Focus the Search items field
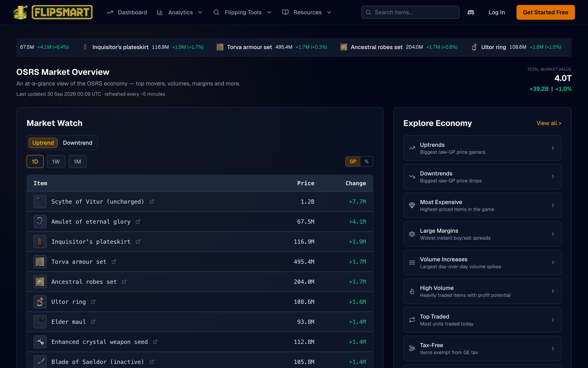The height and width of the screenshot is (368, 588). [410, 12]
